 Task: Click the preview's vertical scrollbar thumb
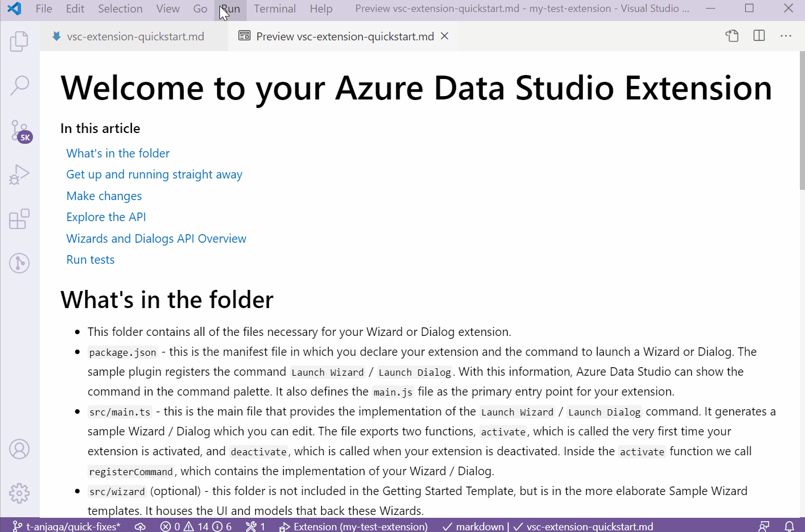pyautogui.click(x=802, y=120)
